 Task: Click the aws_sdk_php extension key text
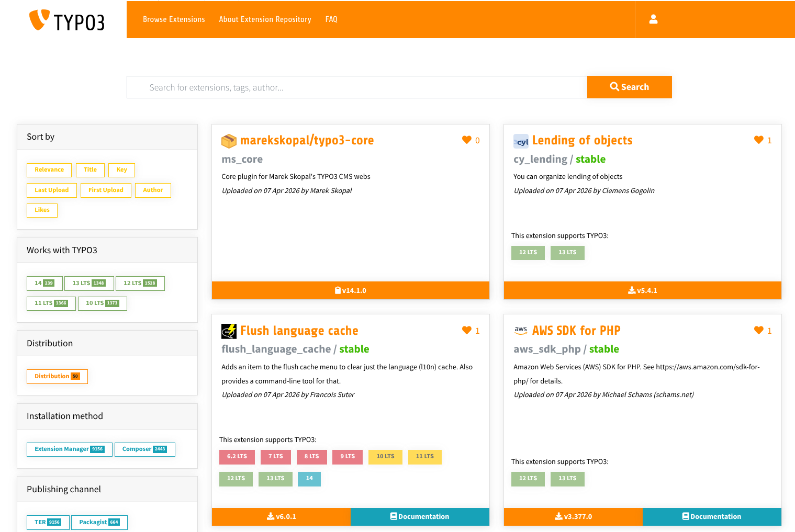pos(547,349)
